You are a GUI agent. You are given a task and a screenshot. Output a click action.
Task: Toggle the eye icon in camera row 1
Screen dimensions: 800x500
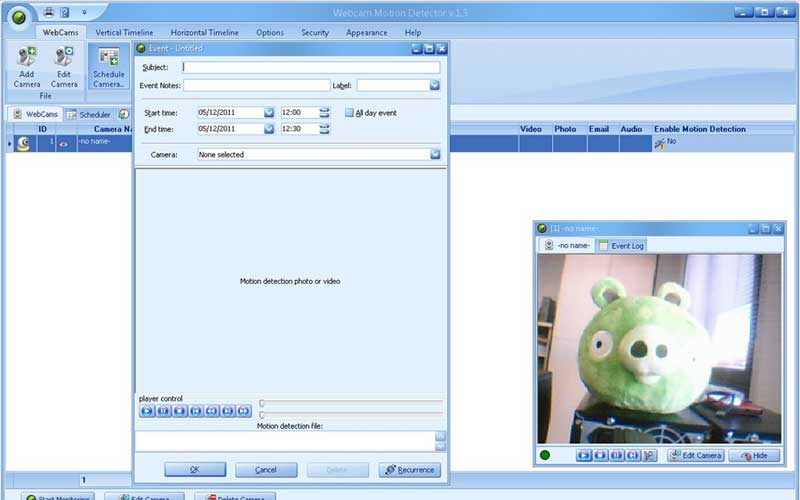pyautogui.click(x=63, y=144)
